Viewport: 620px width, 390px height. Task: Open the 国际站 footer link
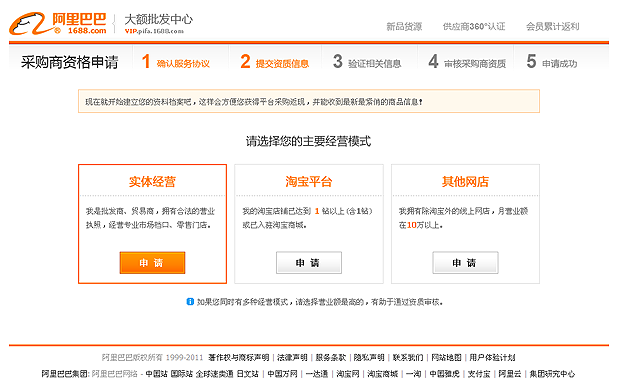click(181, 374)
